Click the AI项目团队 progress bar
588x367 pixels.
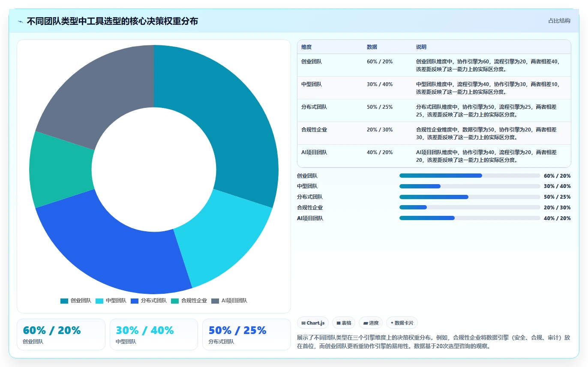click(470, 218)
